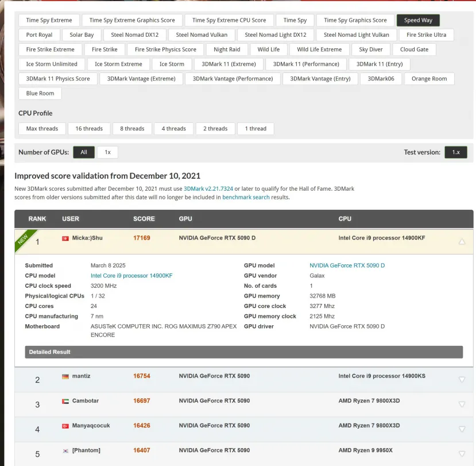Open the Detailed Result bar
Screen dimensions: 476x466
243,352
